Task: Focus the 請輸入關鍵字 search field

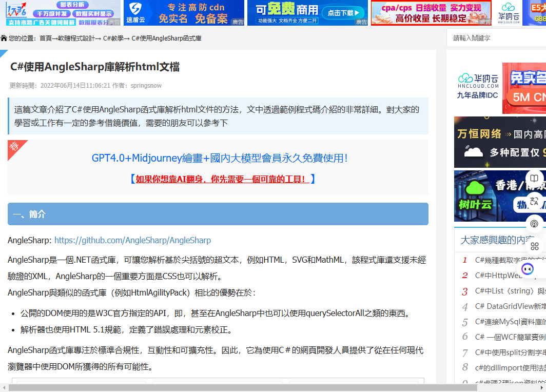Action: [497, 38]
